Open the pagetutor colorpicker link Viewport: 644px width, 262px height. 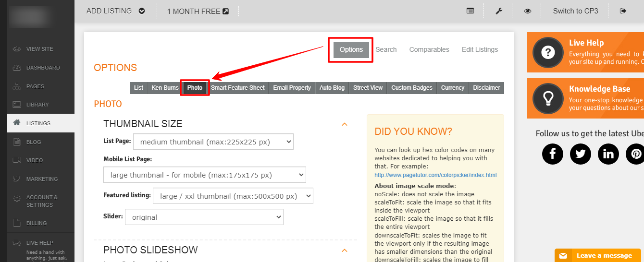point(435,175)
